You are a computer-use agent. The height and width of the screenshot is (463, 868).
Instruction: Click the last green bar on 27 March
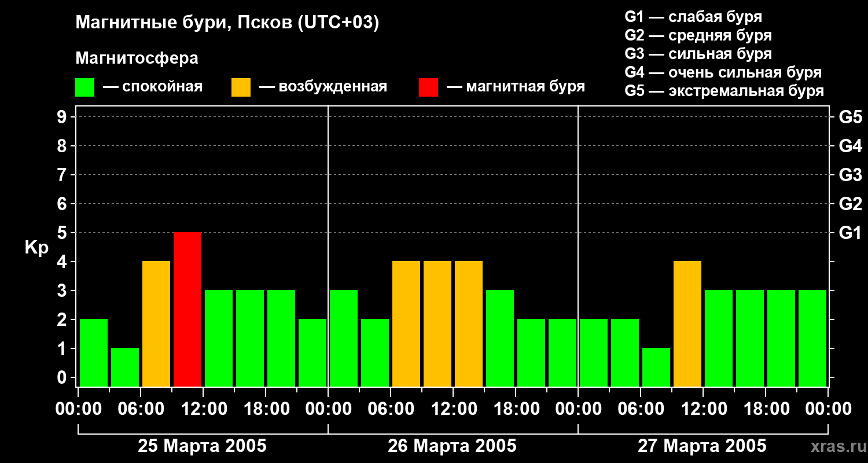click(812, 338)
